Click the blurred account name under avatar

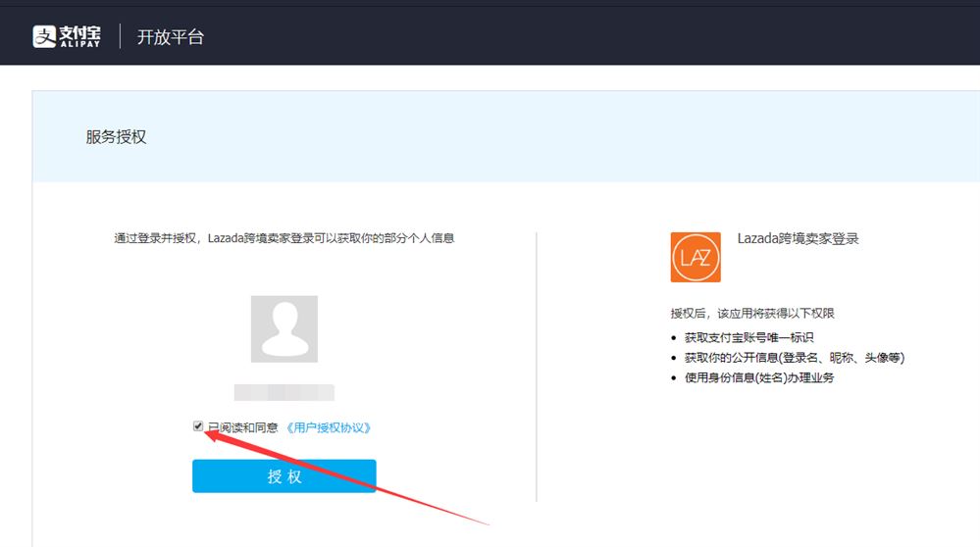(284, 392)
